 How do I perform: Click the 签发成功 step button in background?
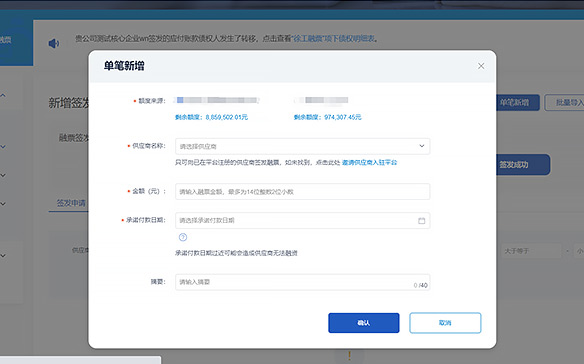tap(523, 165)
